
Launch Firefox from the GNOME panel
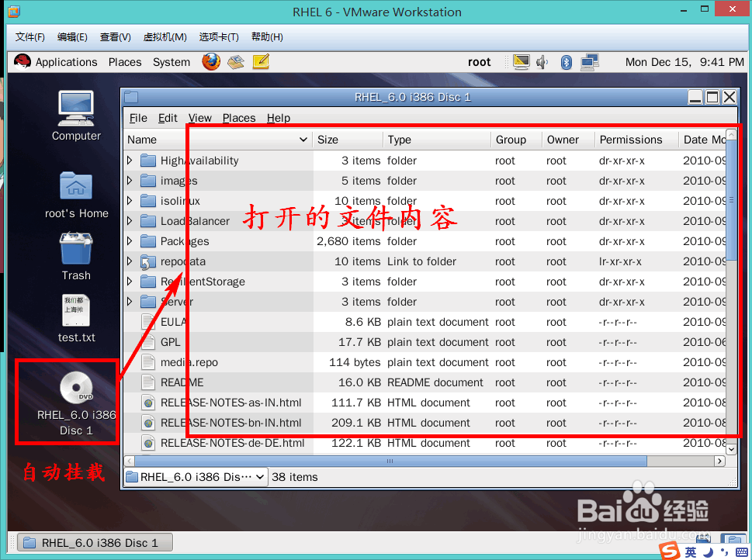pos(211,62)
